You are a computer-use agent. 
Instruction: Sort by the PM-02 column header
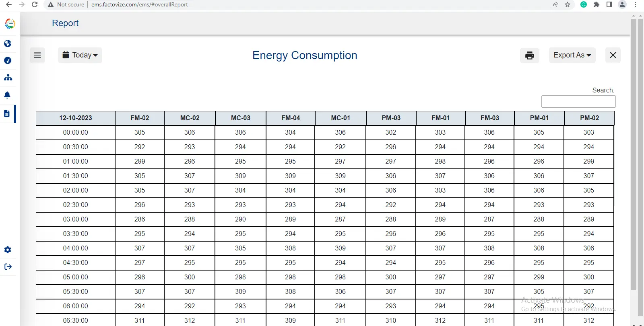coord(590,118)
